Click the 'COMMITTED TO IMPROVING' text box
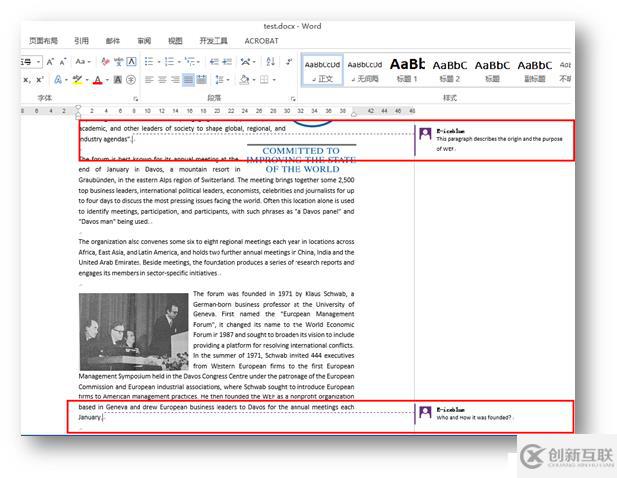The image size is (617, 478). (301, 159)
